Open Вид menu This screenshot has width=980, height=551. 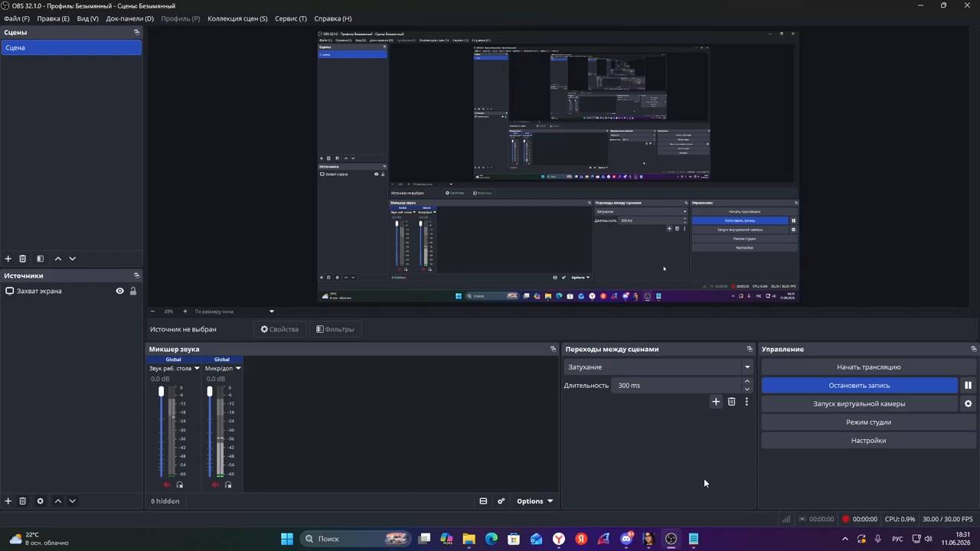tap(87, 18)
